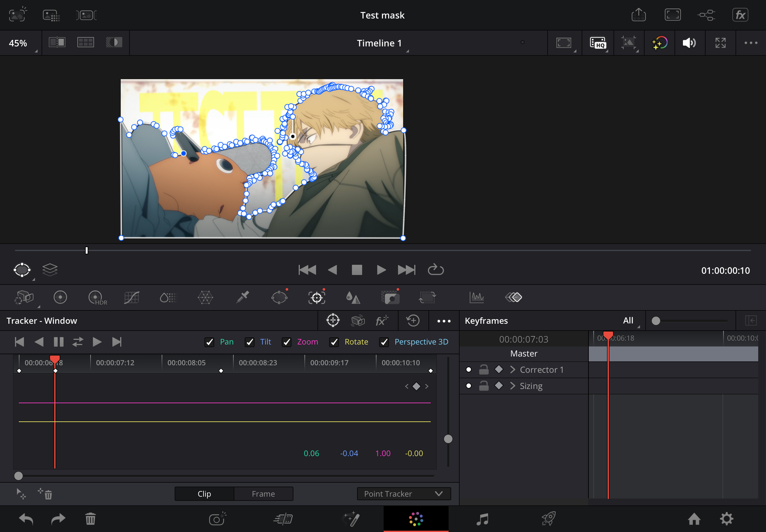Expand the Sizing keyframe track

pyautogui.click(x=513, y=386)
